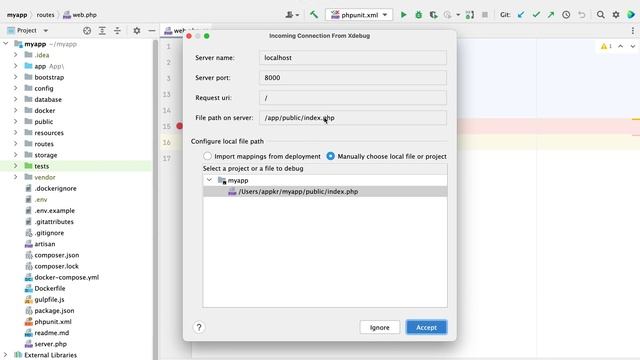Click the routes breadcrumb
Viewport: 640px width, 360px height.
pyautogui.click(x=45, y=15)
